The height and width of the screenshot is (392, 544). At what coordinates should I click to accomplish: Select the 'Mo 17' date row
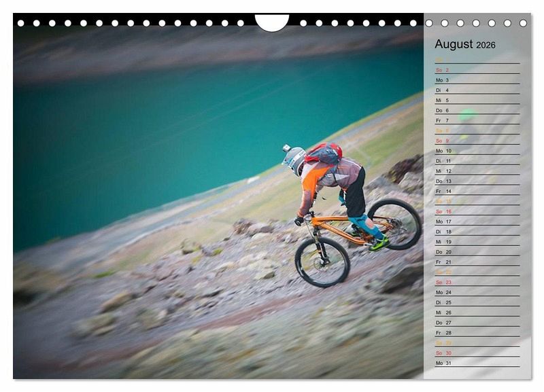pyautogui.click(x=477, y=221)
